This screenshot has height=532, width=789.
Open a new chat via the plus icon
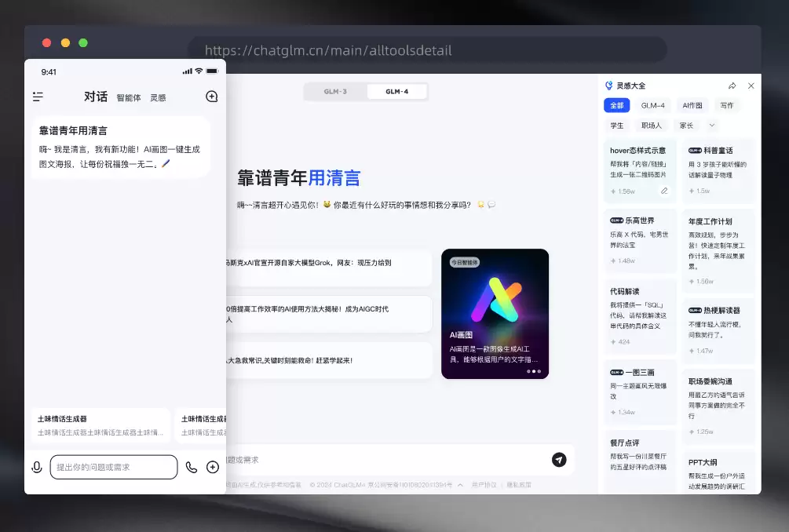point(210,96)
